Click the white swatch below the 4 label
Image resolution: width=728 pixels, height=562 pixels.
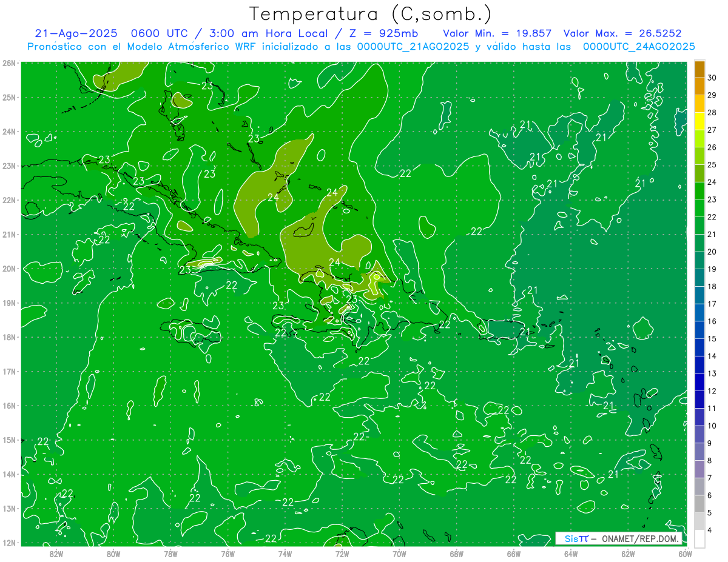pyautogui.click(x=699, y=538)
